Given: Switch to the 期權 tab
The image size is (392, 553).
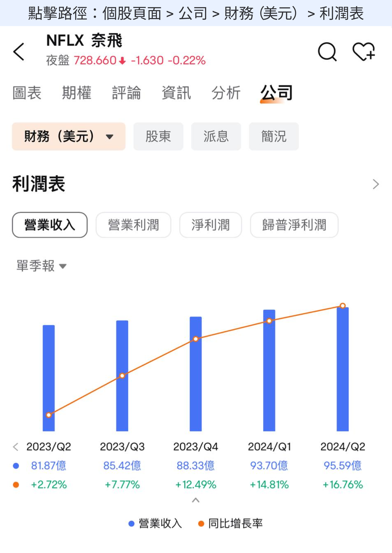Looking at the screenshot, I should 77,93.
